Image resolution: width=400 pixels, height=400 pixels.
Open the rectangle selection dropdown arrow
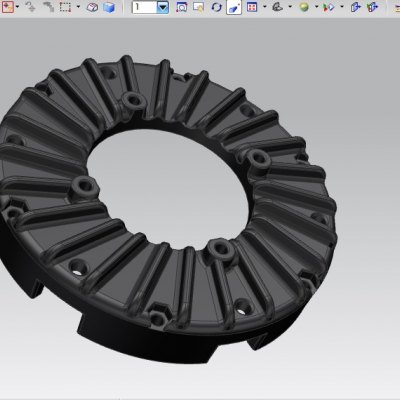78,6
